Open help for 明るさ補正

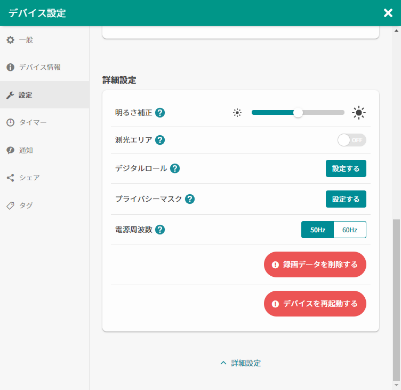[x=160, y=113]
